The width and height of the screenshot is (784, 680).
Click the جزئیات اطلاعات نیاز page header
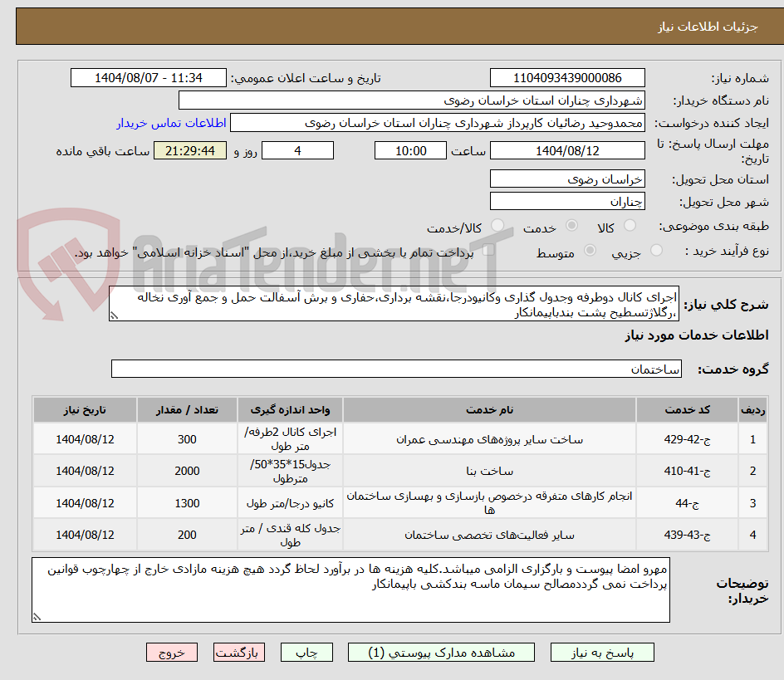[x=708, y=27]
